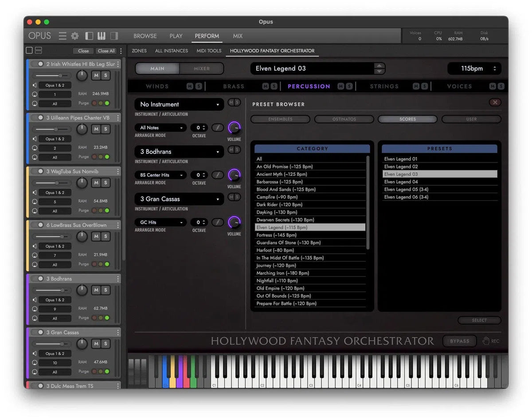
Task: Switch to the MIX tab
Action: 238,36
